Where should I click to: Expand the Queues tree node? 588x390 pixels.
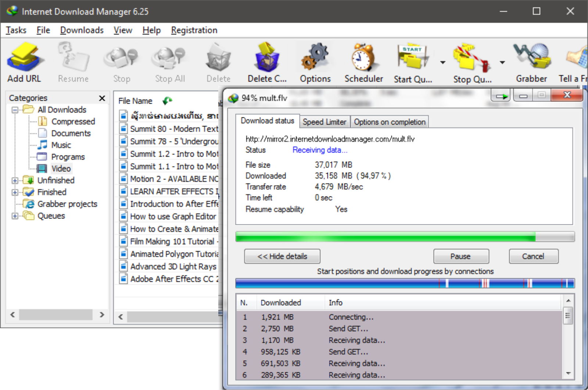(15, 216)
